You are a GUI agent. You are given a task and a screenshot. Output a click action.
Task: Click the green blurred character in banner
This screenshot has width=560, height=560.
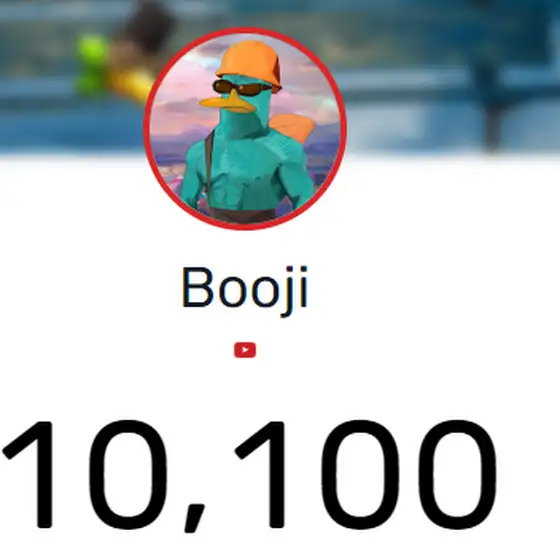pos(93,62)
